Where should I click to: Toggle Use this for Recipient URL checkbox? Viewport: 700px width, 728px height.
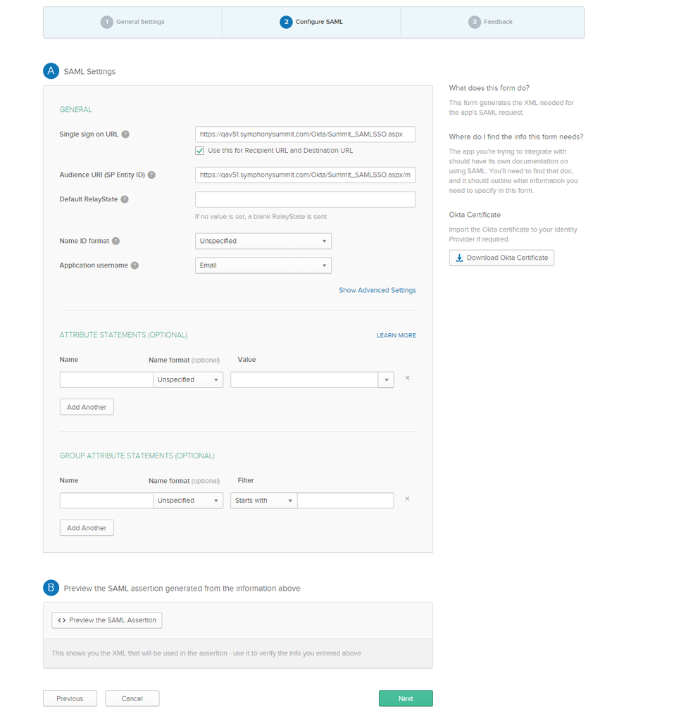[x=200, y=151]
